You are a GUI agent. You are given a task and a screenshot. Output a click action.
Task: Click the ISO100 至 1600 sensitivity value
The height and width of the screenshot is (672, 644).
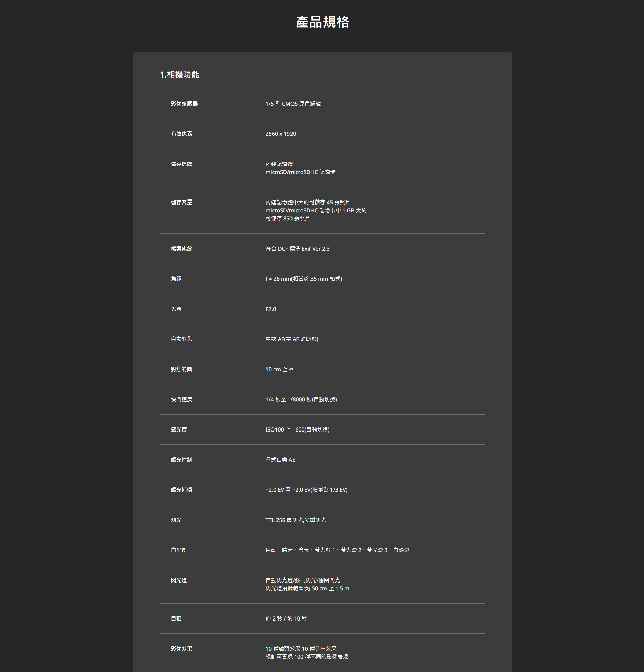coord(298,430)
